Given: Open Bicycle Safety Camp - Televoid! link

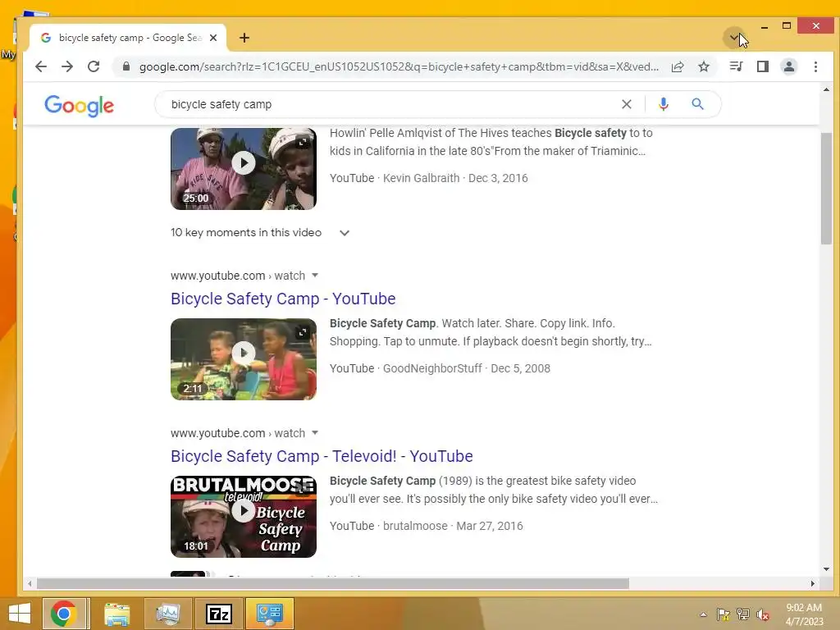Looking at the screenshot, I should click(x=322, y=456).
